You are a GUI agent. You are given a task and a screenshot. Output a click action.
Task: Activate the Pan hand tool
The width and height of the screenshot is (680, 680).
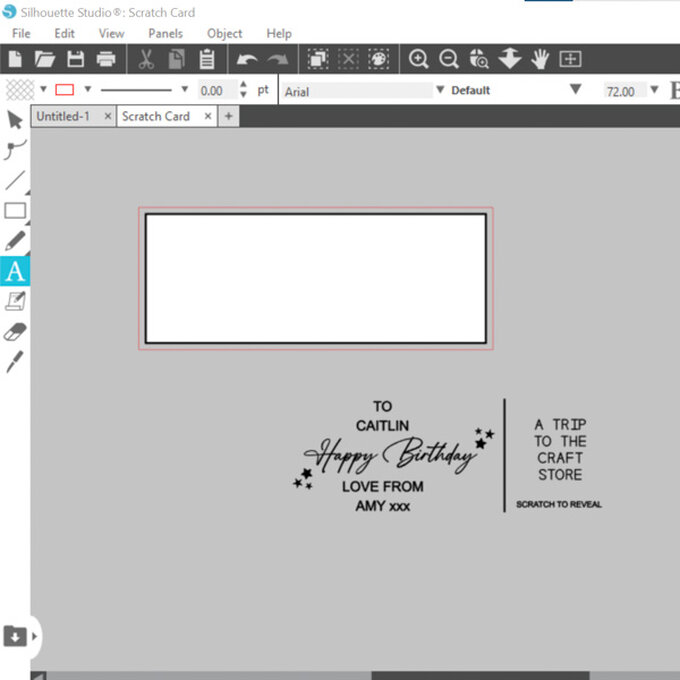click(x=540, y=59)
